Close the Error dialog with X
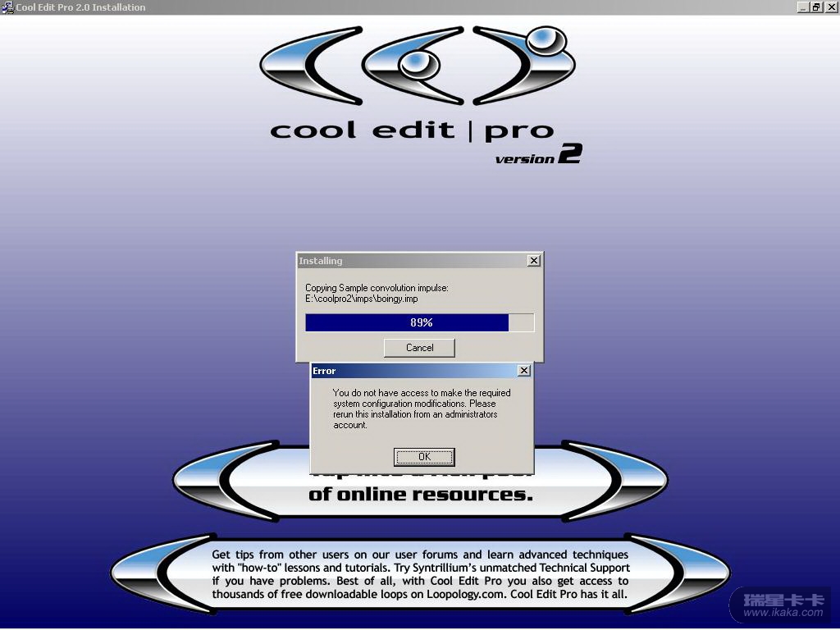Screen dimensions: 840x630 (x=524, y=370)
